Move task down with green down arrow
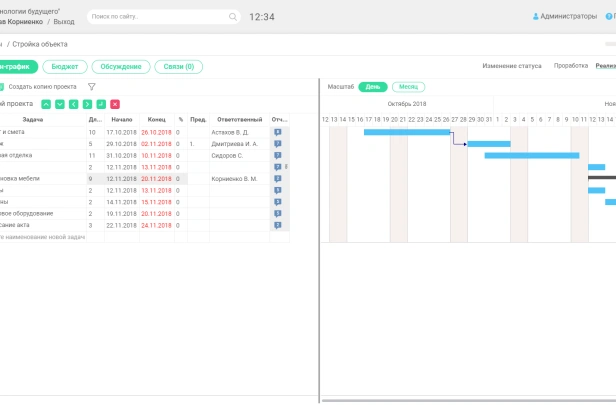 (60, 104)
